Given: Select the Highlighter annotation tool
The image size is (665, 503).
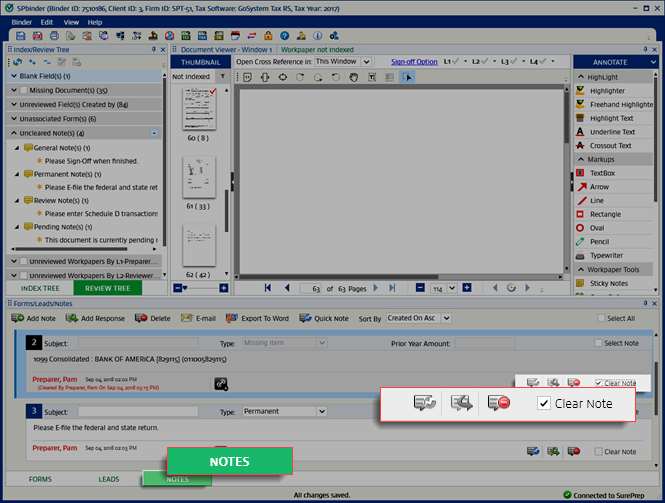Looking at the screenshot, I should (613, 91).
